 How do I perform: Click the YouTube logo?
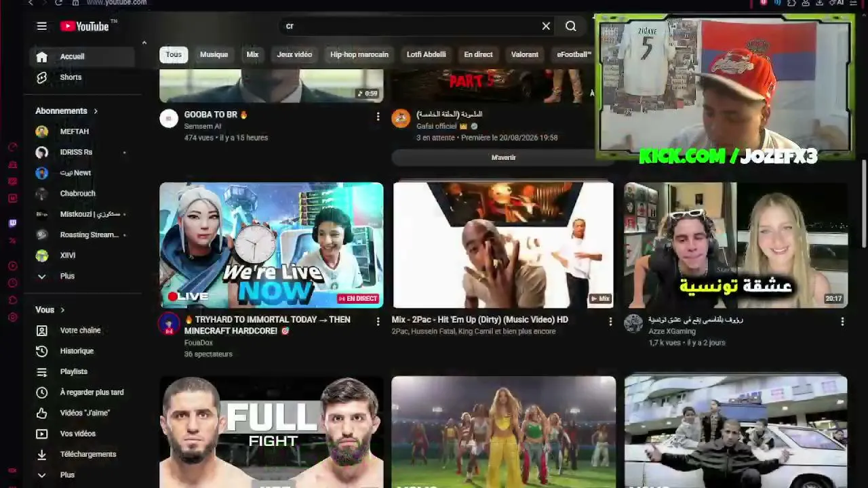pyautogui.click(x=84, y=26)
